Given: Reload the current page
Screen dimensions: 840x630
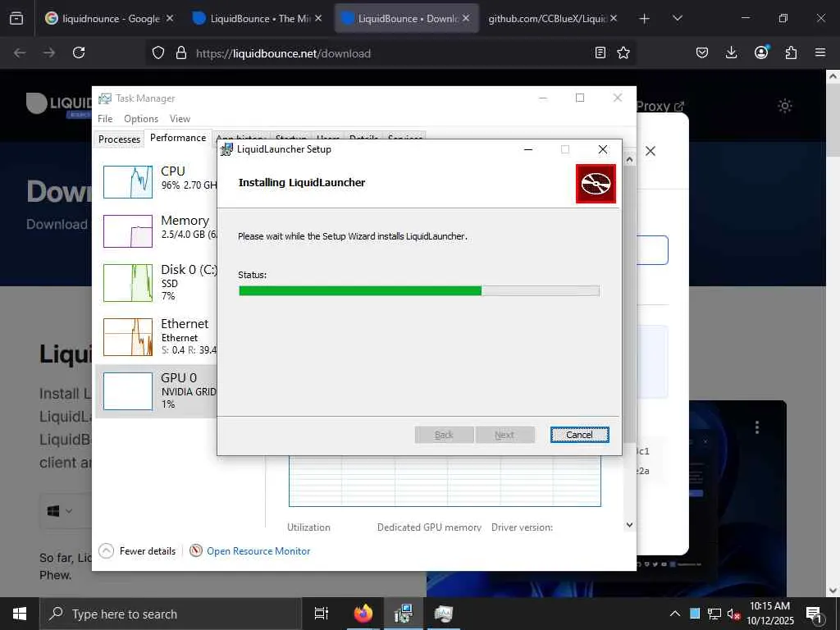Looking at the screenshot, I should point(79,52).
